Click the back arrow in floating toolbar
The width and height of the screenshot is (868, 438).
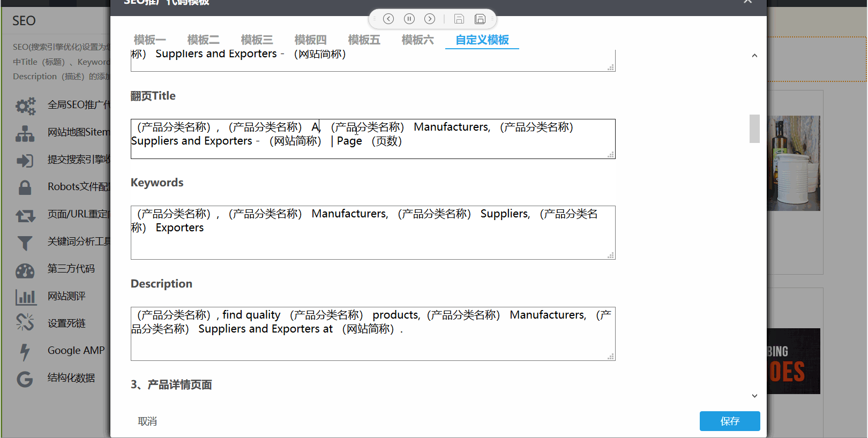coord(388,19)
